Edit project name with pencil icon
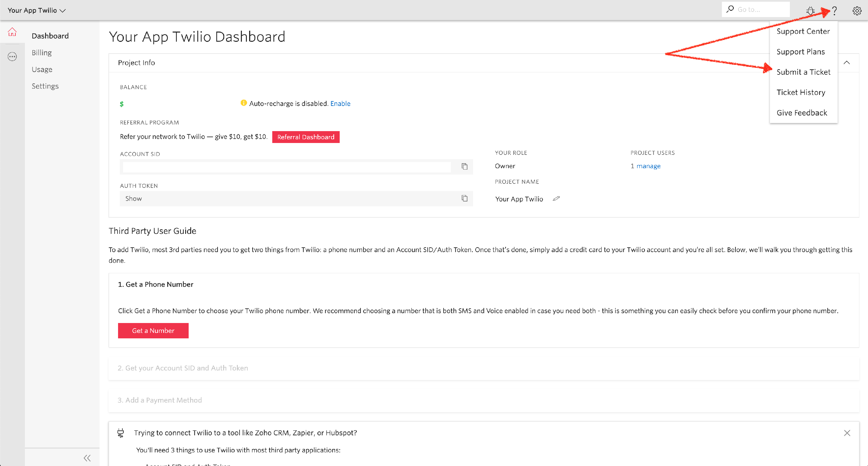 coord(556,199)
